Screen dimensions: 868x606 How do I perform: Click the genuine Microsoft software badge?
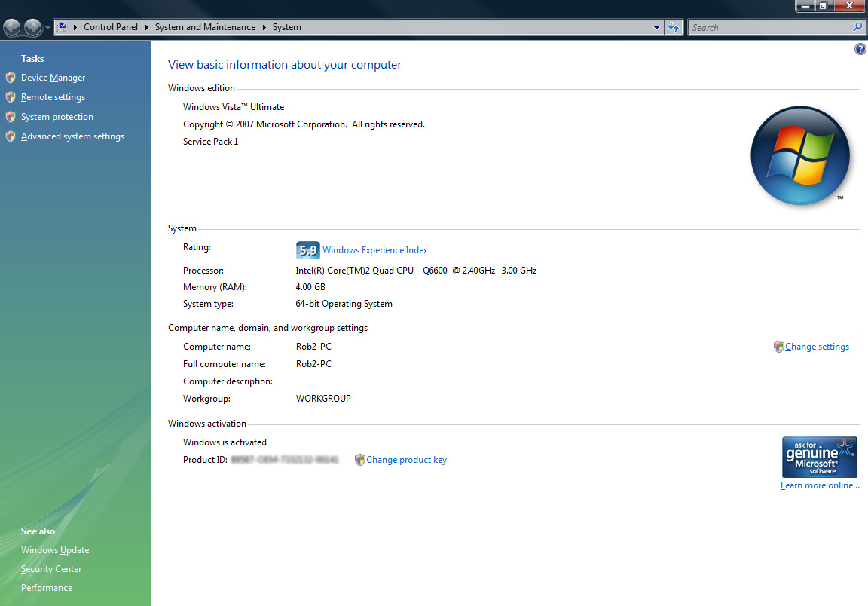click(819, 457)
